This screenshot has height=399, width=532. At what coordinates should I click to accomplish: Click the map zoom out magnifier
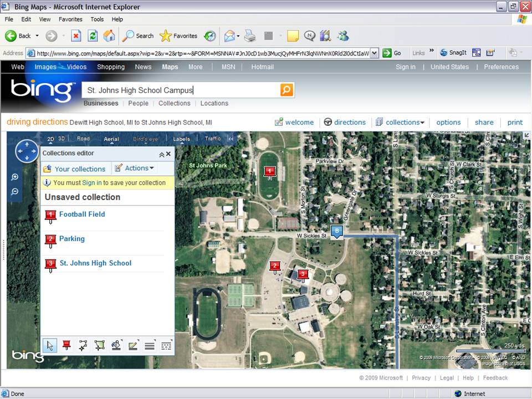coord(14,192)
